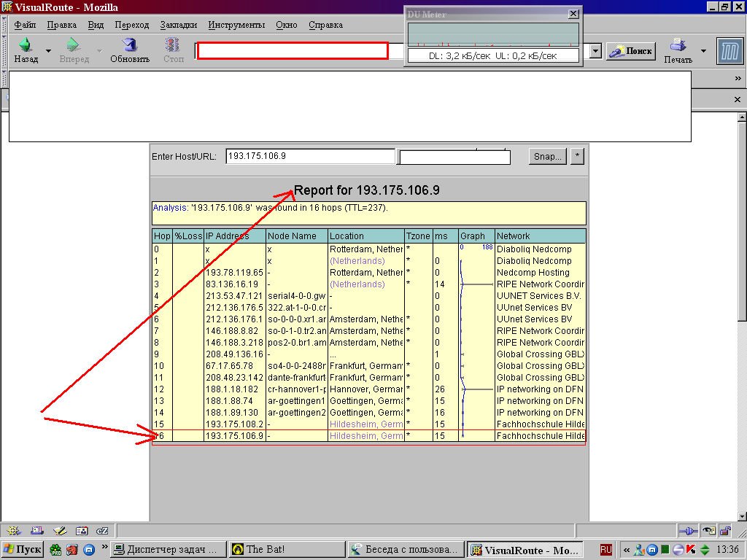
Task: Expand the address bar URL history dropdown
Action: tap(595, 51)
